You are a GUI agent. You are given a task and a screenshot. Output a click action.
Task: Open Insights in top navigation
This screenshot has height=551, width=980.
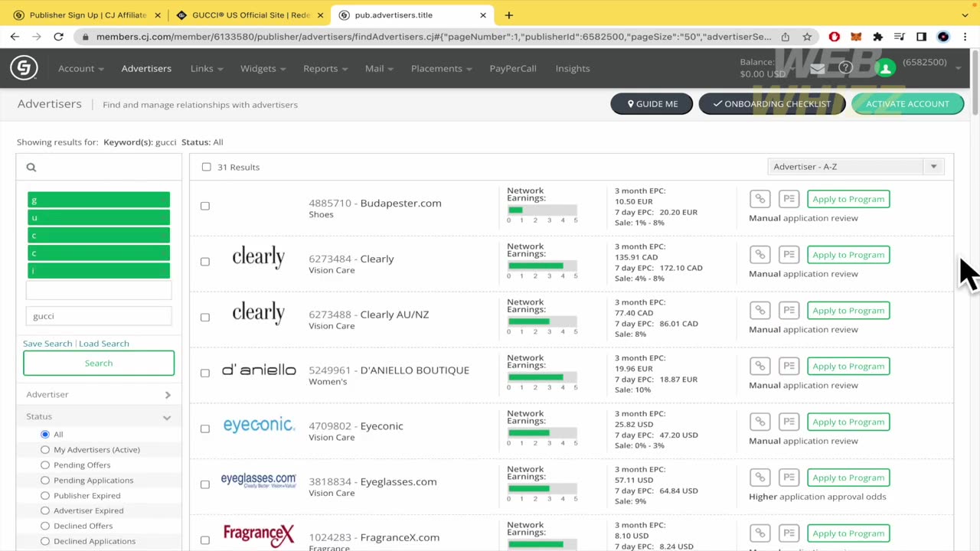[573, 68]
